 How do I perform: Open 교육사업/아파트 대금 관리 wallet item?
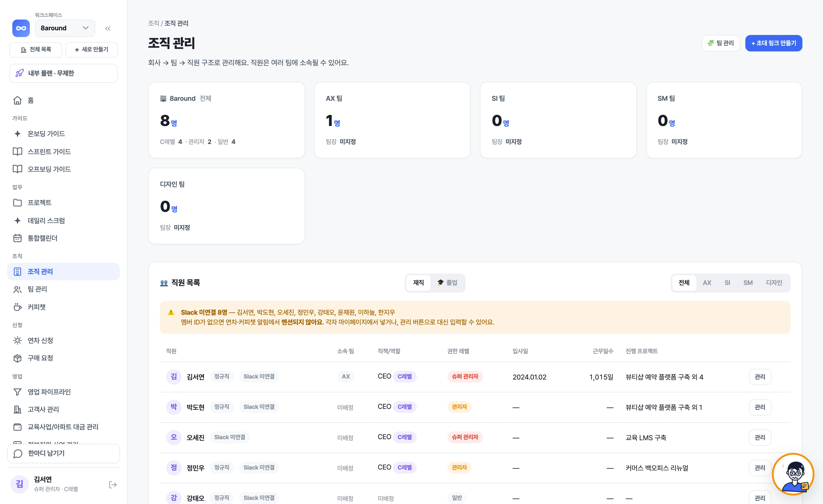[x=64, y=427]
